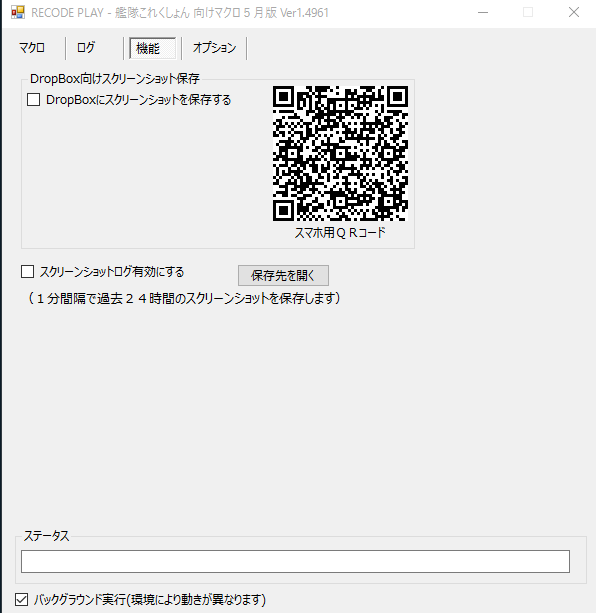Viewport: 596px width, 613px height.
Task: Close the RECODE PLAY window
Action: coord(574,13)
